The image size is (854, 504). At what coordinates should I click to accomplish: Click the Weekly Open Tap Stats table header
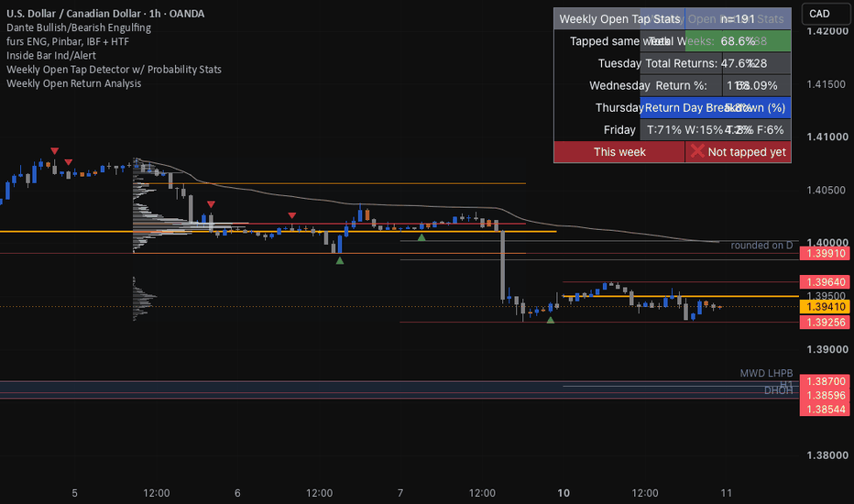pyautogui.click(x=619, y=19)
